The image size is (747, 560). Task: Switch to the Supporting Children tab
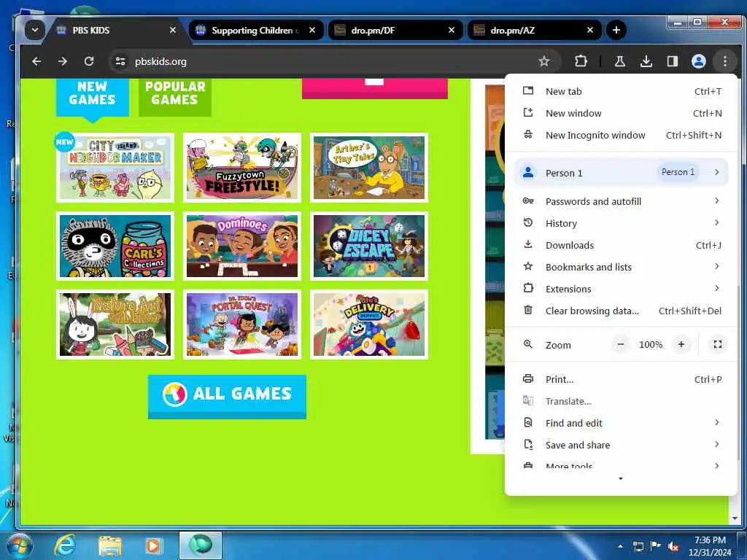256,31
